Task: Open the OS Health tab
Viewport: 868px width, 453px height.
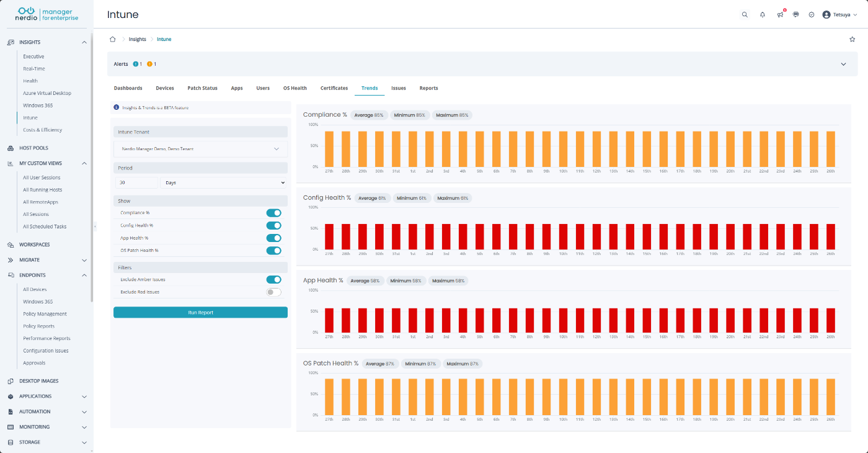Action: [295, 88]
